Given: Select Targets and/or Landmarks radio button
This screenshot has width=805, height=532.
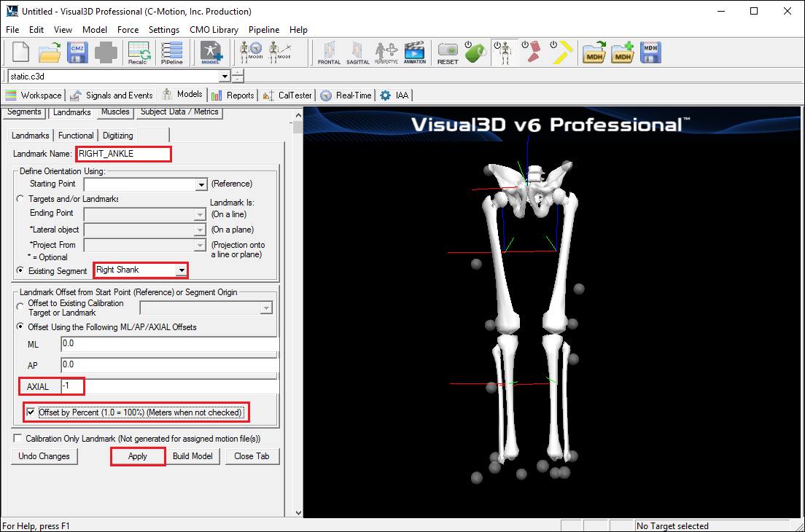Looking at the screenshot, I should tap(20, 198).
